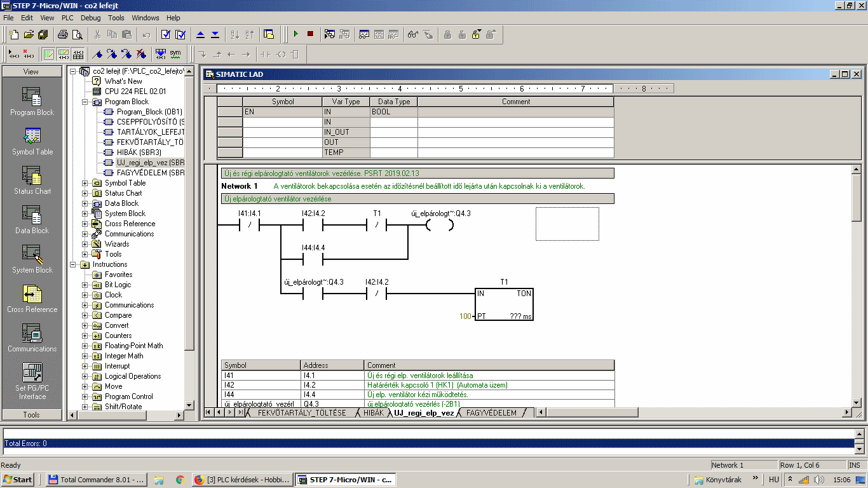Select the Program_Block (OB1) tree item
868x488 pixels.
point(149,112)
